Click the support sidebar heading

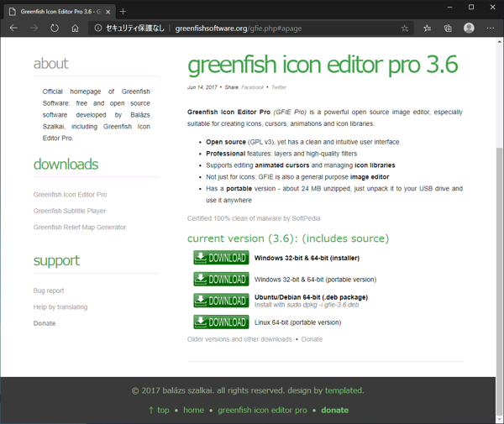pos(56,260)
